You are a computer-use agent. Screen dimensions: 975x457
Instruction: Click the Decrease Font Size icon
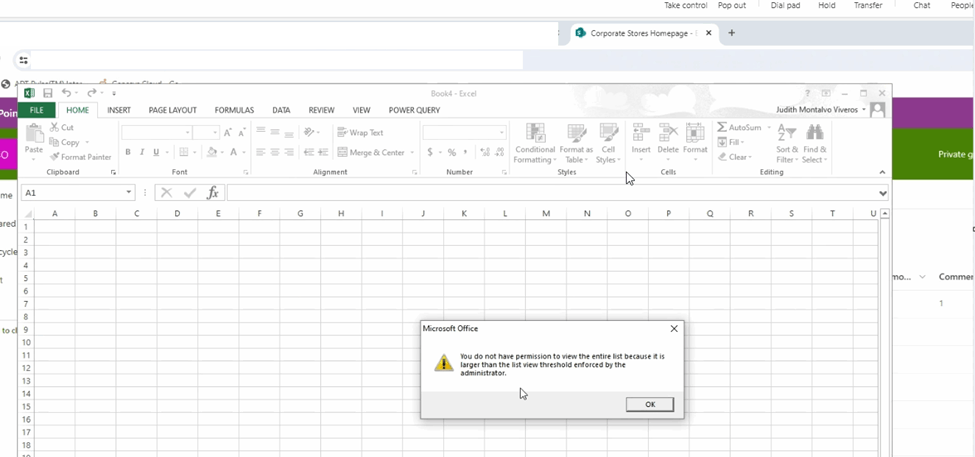pos(241,132)
